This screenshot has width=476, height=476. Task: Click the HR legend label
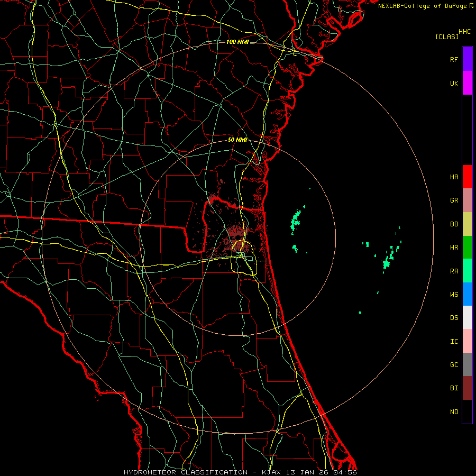[454, 248]
